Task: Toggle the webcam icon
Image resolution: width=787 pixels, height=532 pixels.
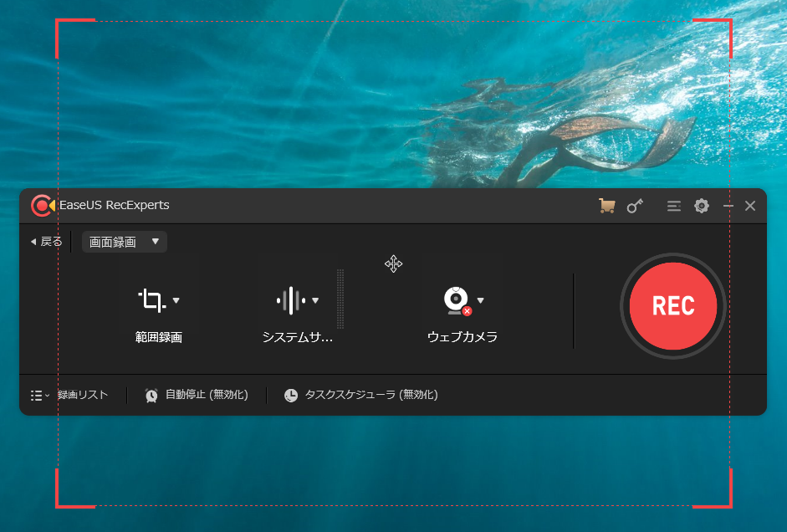Action: [x=457, y=300]
